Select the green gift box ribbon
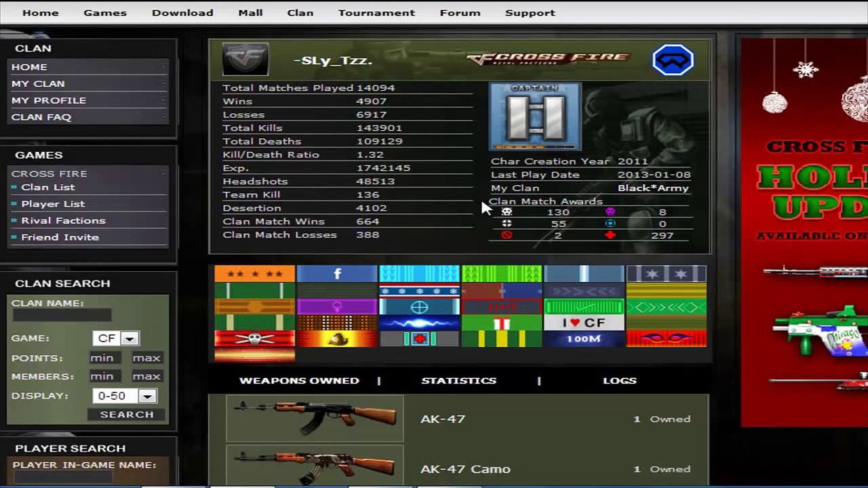The width and height of the screenshot is (868, 488). [x=502, y=323]
